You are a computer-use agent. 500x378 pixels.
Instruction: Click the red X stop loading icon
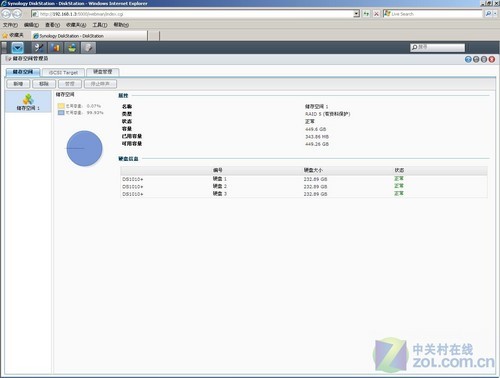(x=376, y=14)
